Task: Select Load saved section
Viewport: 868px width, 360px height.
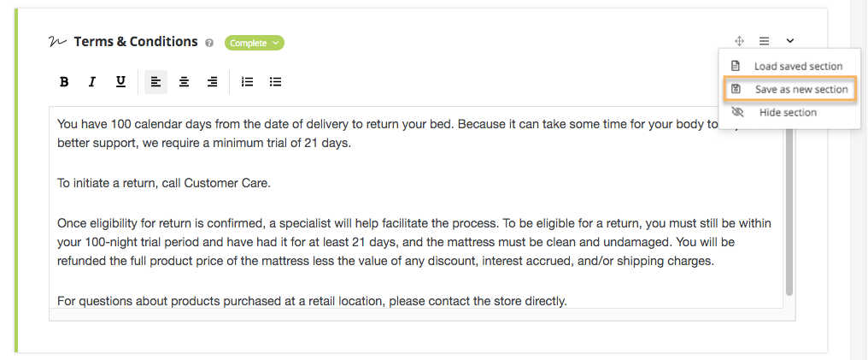Action: tap(789, 66)
